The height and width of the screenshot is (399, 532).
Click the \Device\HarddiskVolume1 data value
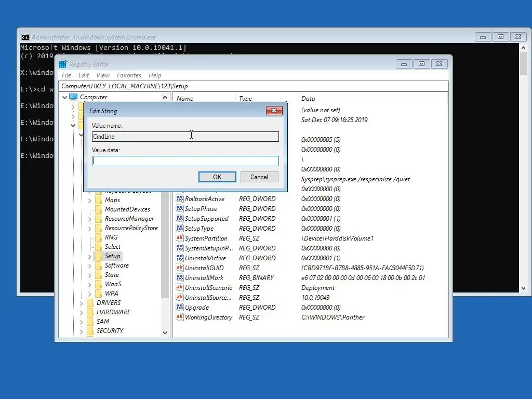(338, 238)
